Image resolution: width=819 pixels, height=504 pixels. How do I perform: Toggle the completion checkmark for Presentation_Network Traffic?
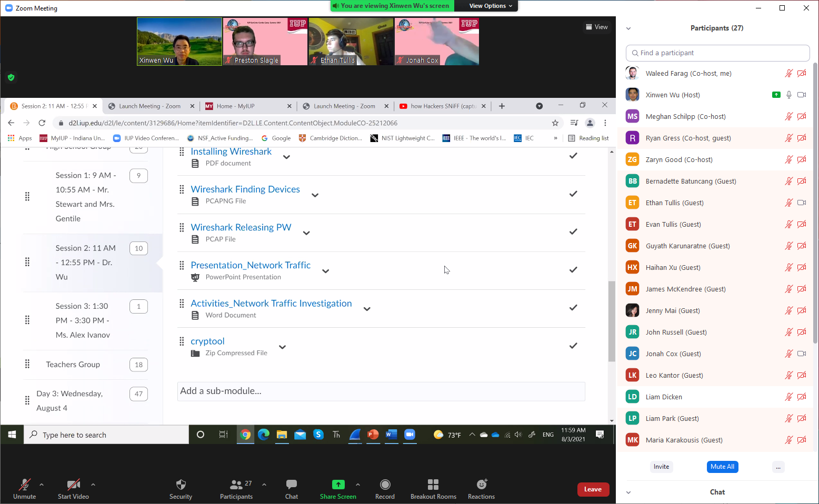(x=573, y=269)
